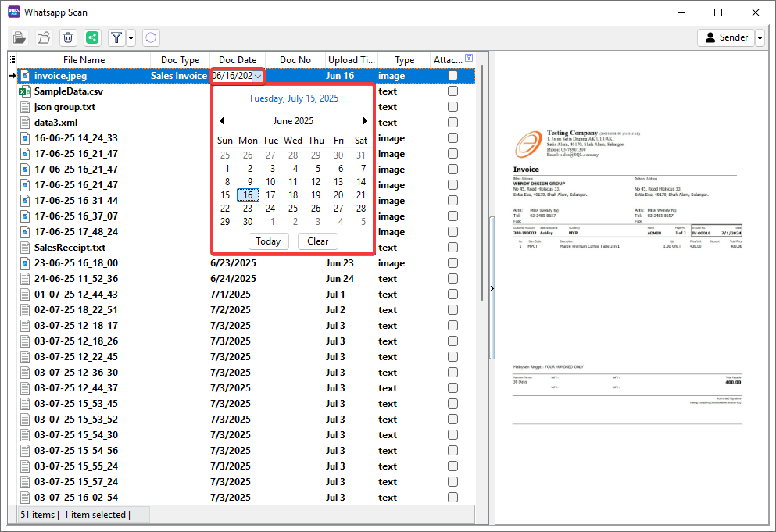Click the Clear button in calendar
Image resolution: width=776 pixels, height=532 pixels.
coord(317,241)
